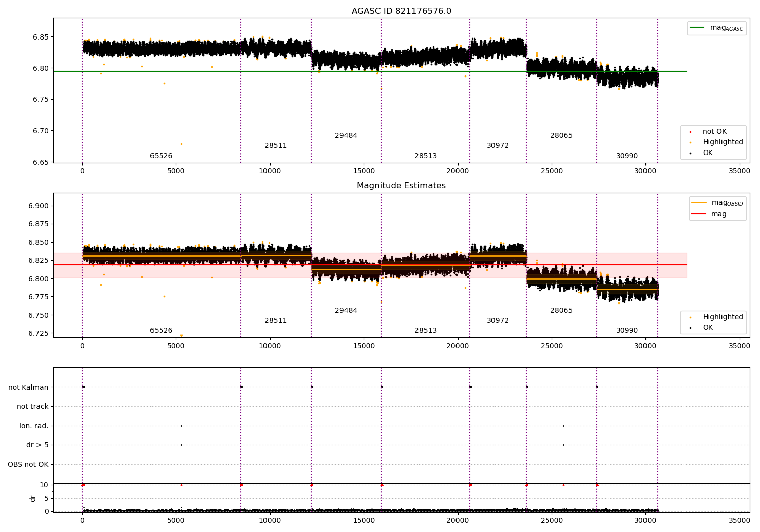Click the rotated 'dr' y-axis label
The image size is (760, 532).
(x=33, y=499)
